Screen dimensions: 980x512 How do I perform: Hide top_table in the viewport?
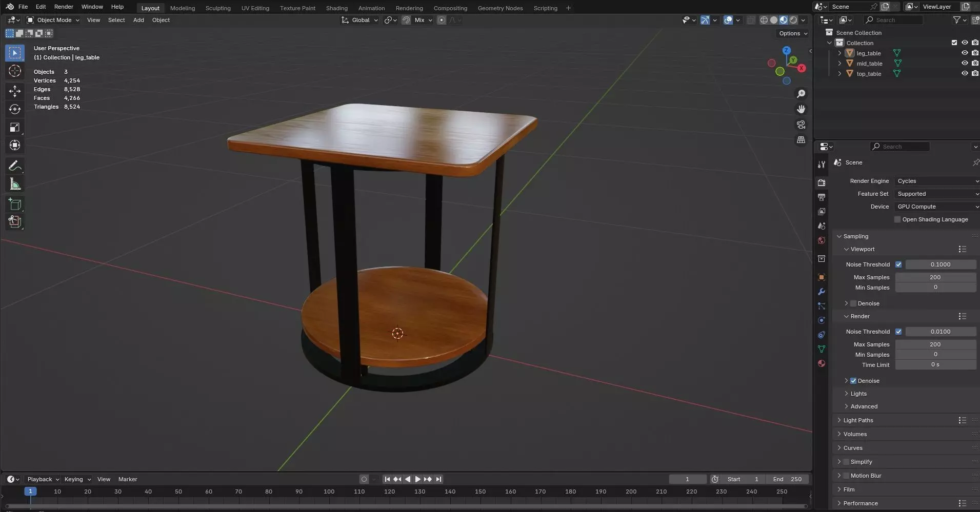(965, 73)
